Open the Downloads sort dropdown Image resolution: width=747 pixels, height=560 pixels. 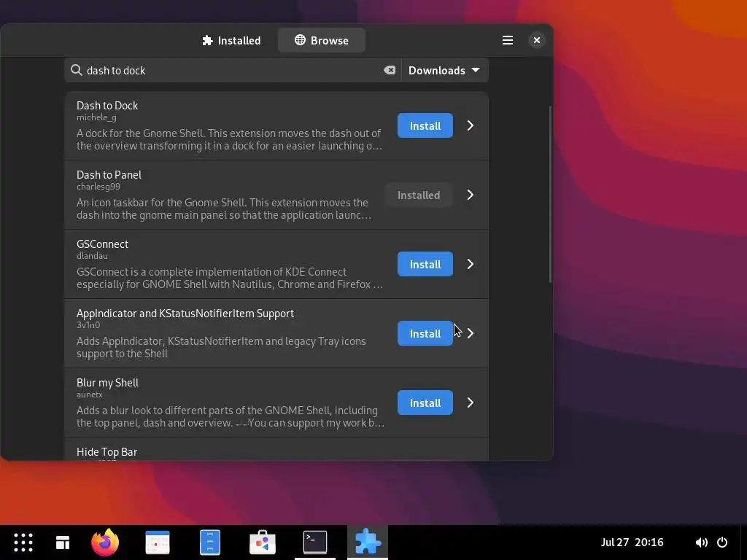[x=444, y=71]
